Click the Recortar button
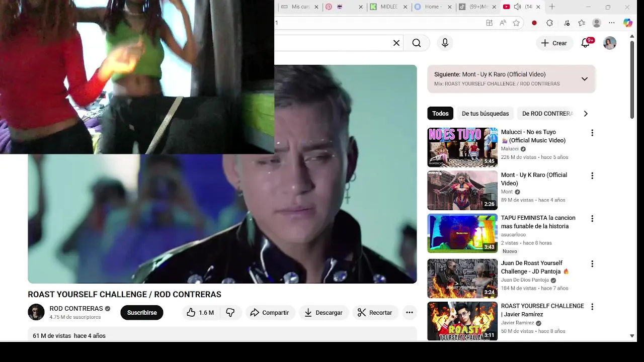This screenshot has width=644, height=362. point(375,313)
